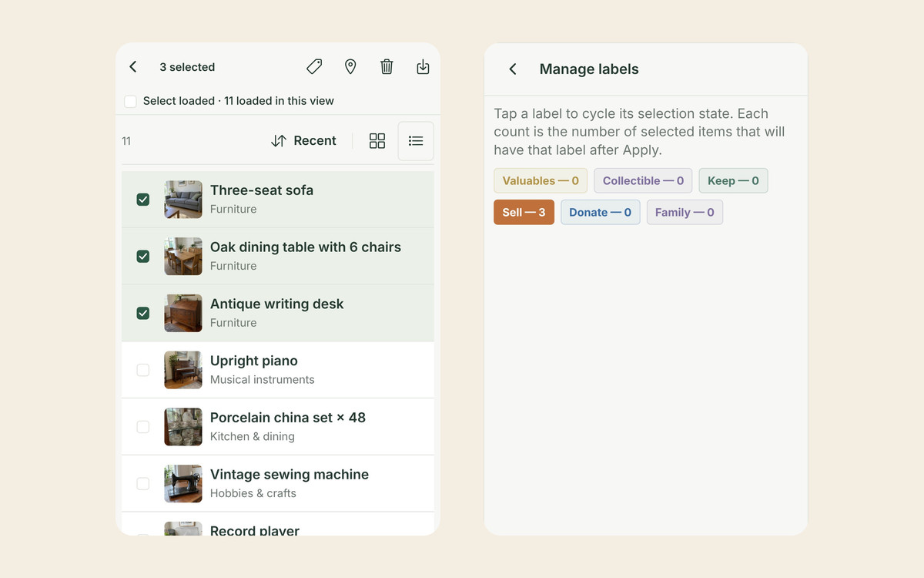The height and width of the screenshot is (578, 924).
Task: Open the Three-seat sofa thumbnail
Action: click(183, 200)
